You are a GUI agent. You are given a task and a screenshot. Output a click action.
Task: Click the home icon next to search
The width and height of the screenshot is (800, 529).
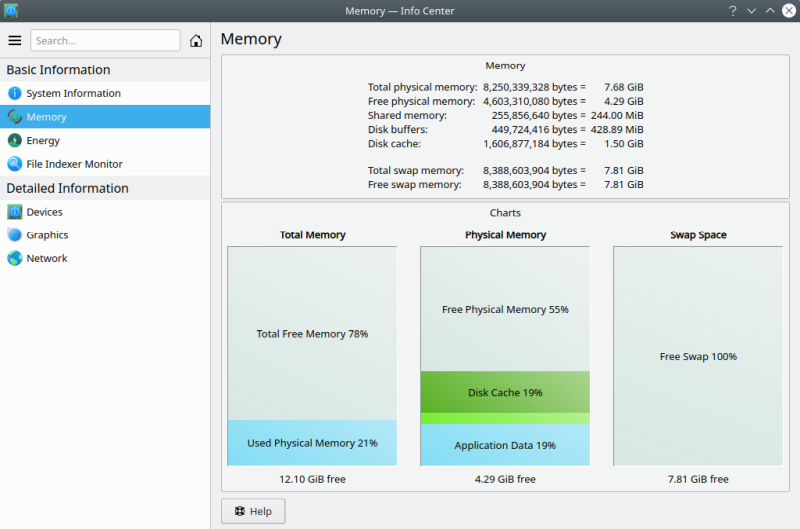(196, 41)
